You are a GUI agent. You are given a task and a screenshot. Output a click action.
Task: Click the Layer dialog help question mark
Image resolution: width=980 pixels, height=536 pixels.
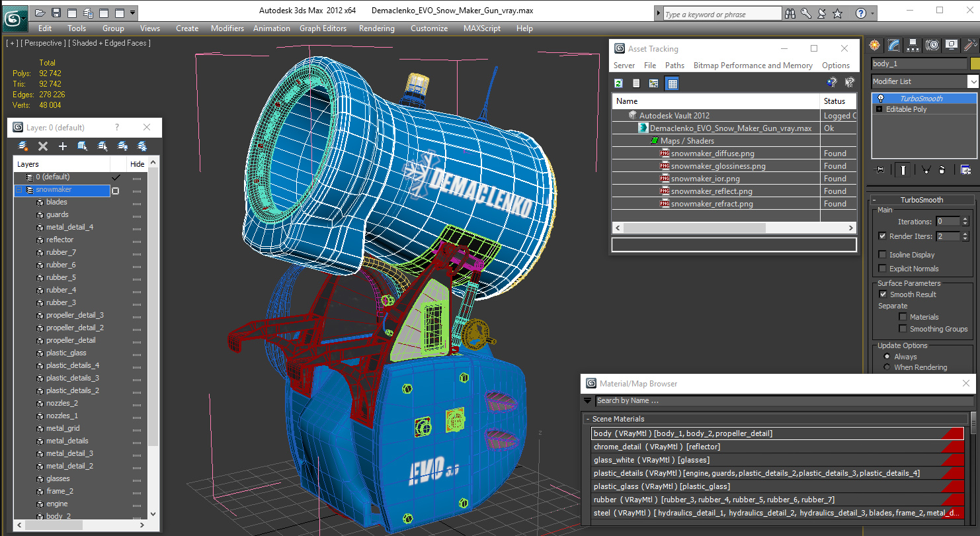(117, 128)
